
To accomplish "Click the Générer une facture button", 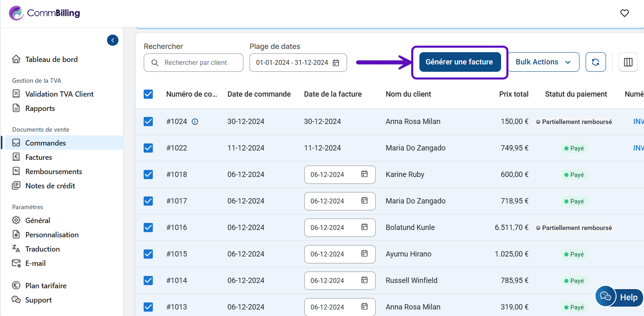I will (459, 62).
